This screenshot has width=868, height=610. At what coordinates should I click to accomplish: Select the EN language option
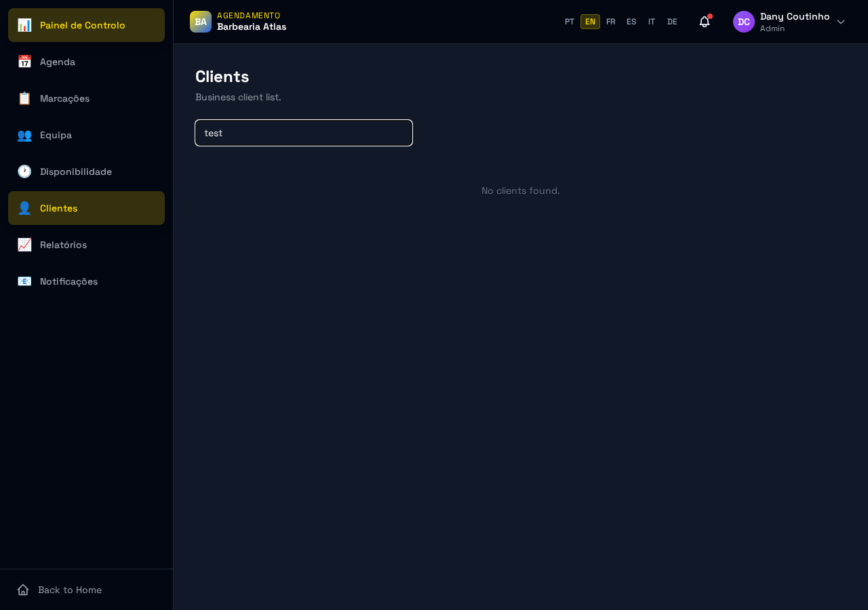[590, 22]
